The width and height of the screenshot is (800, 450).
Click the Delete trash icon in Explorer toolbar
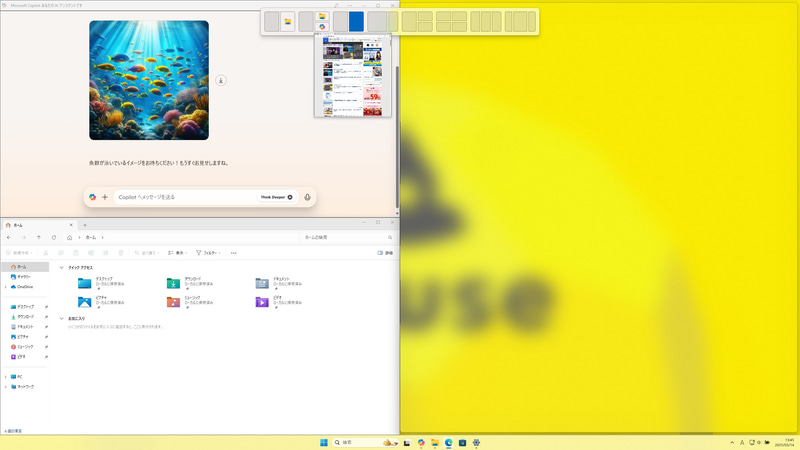coord(121,253)
